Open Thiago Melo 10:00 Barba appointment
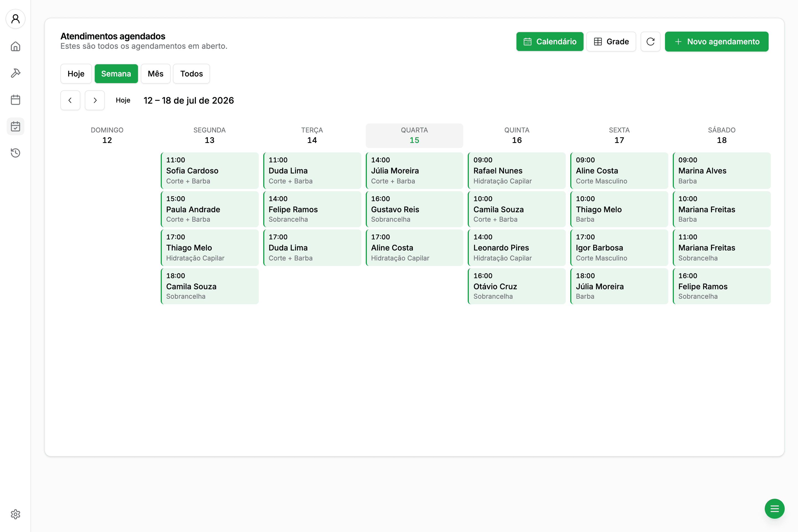The width and height of the screenshot is (798, 532). tap(619, 209)
